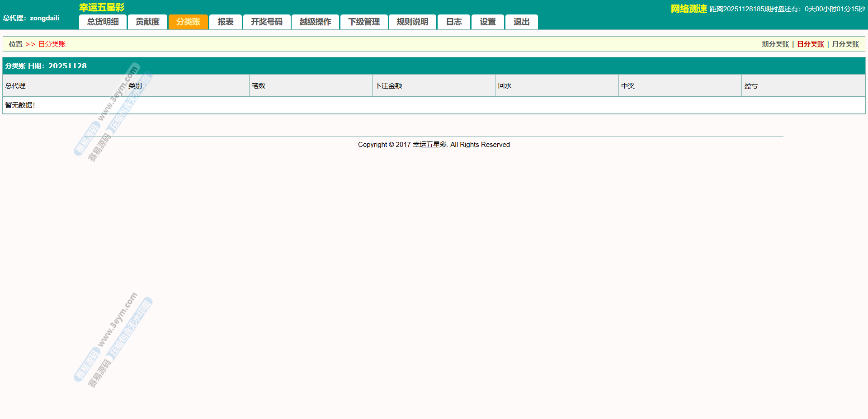Image resolution: width=868 pixels, height=419 pixels.
Task: Click the 日分类账 breadcrumb text
Action: click(x=52, y=44)
